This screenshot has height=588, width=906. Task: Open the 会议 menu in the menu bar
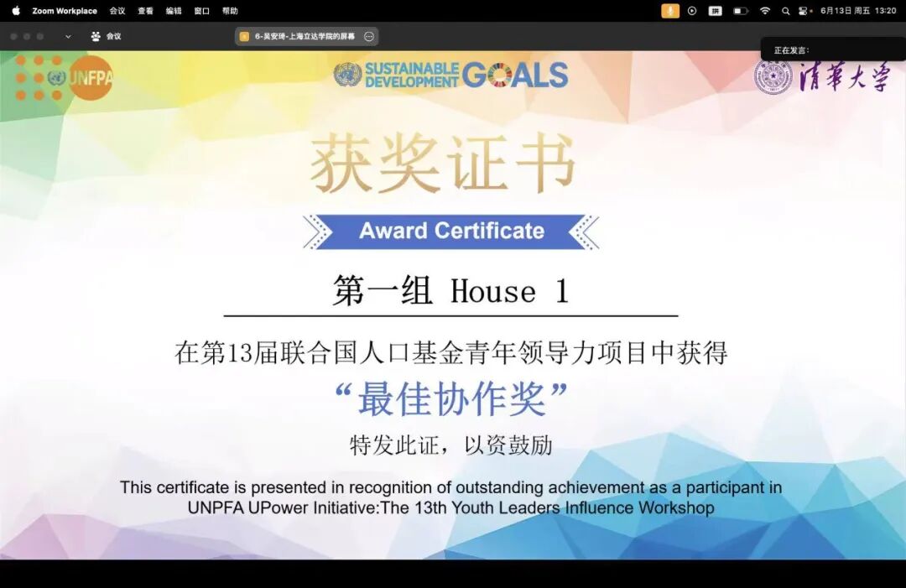point(117,10)
